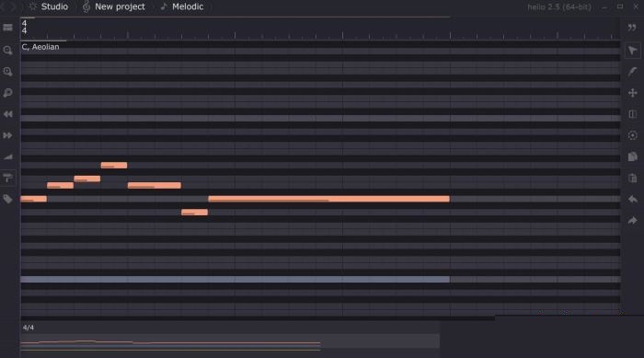Click the note icon beside Melodic

(164, 6)
